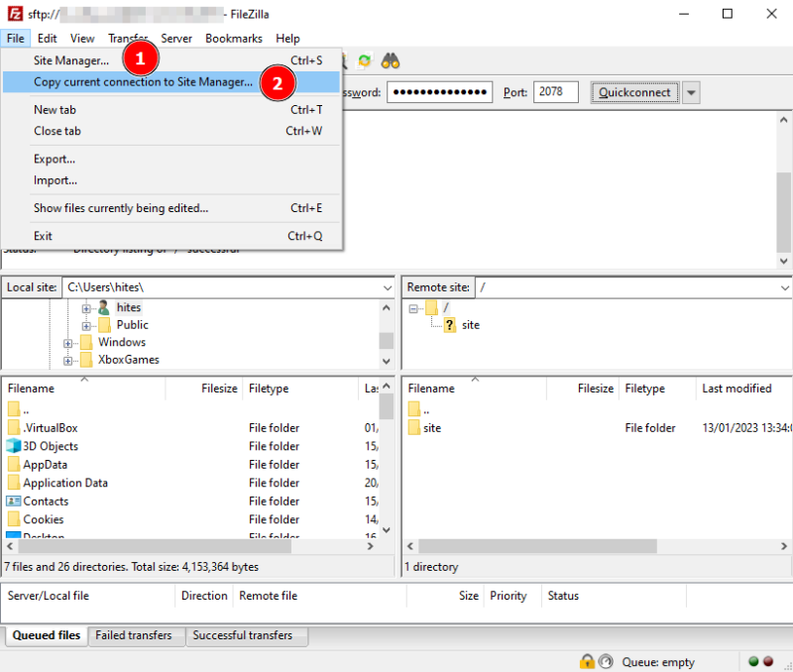793x672 pixels.
Task: Select Close tab menu entry
Action: (170, 131)
